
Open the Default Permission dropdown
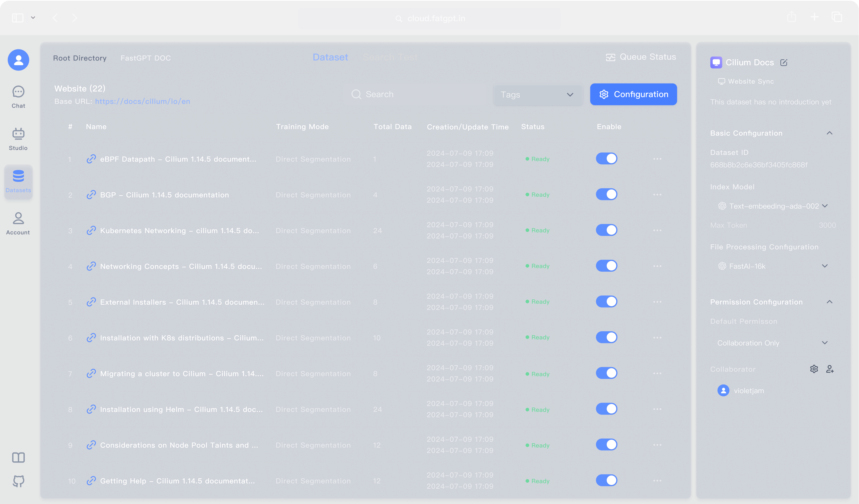(x=773, y=343)
